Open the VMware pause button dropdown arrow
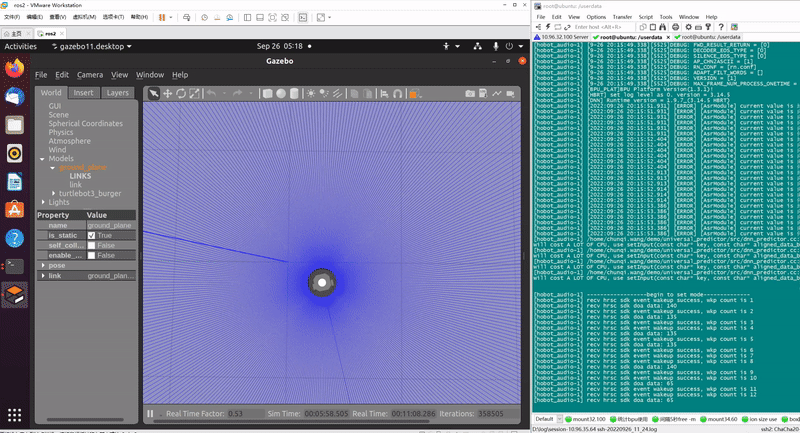The height and width of the screenshot is (433, 800). coord(171,17)
